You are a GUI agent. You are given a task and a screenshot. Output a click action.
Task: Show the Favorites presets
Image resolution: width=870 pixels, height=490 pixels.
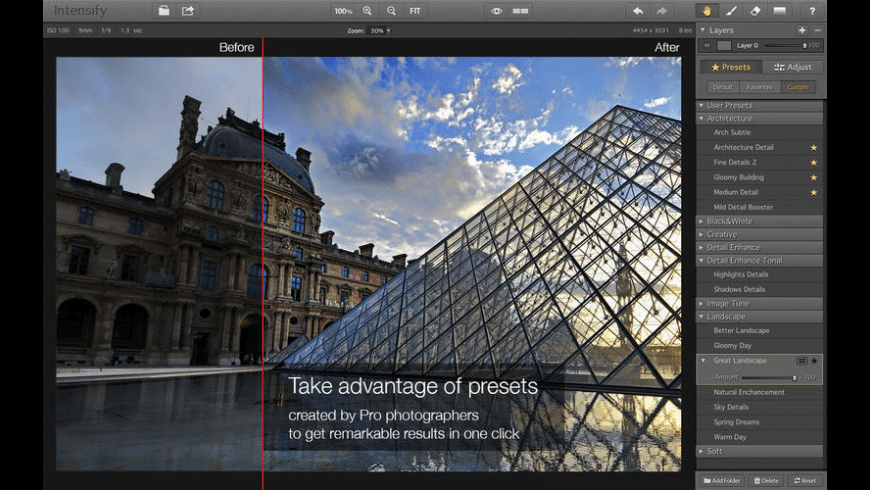(x=759, y=87)
